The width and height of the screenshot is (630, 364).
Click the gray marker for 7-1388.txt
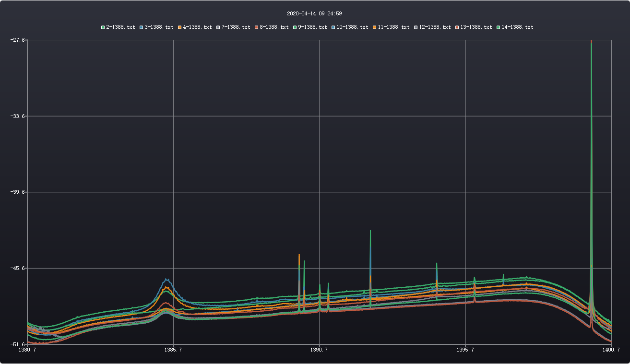coord(218,27)
